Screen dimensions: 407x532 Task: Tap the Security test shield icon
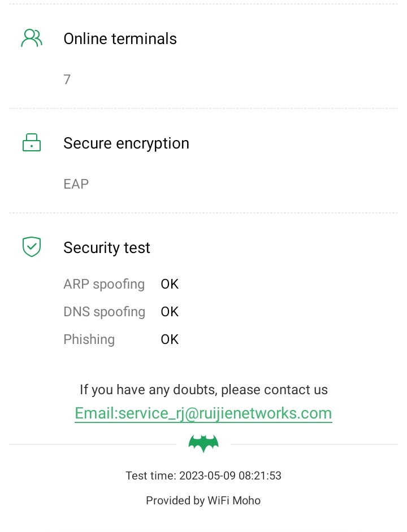32,247
